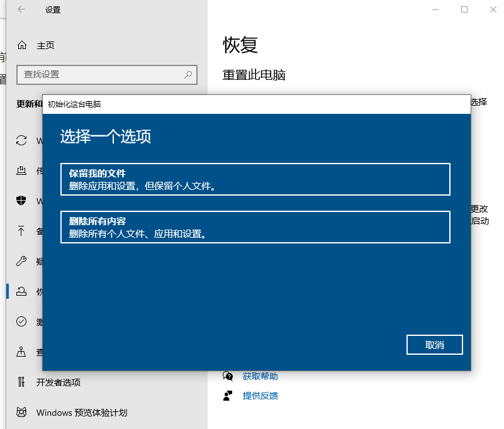Open 激活 using the checkmark circle icon
The image size is (504, 429).
(x=21, y=321)
